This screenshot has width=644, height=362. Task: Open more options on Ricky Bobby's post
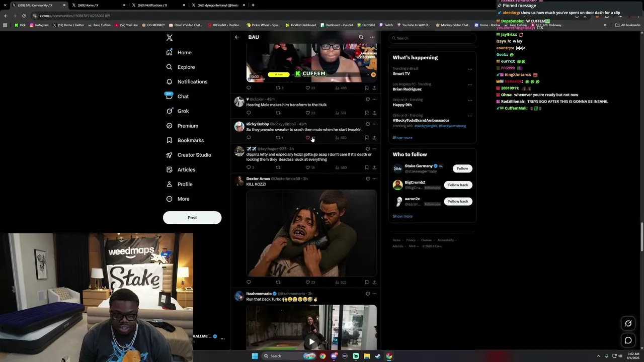tap(374, 124)
